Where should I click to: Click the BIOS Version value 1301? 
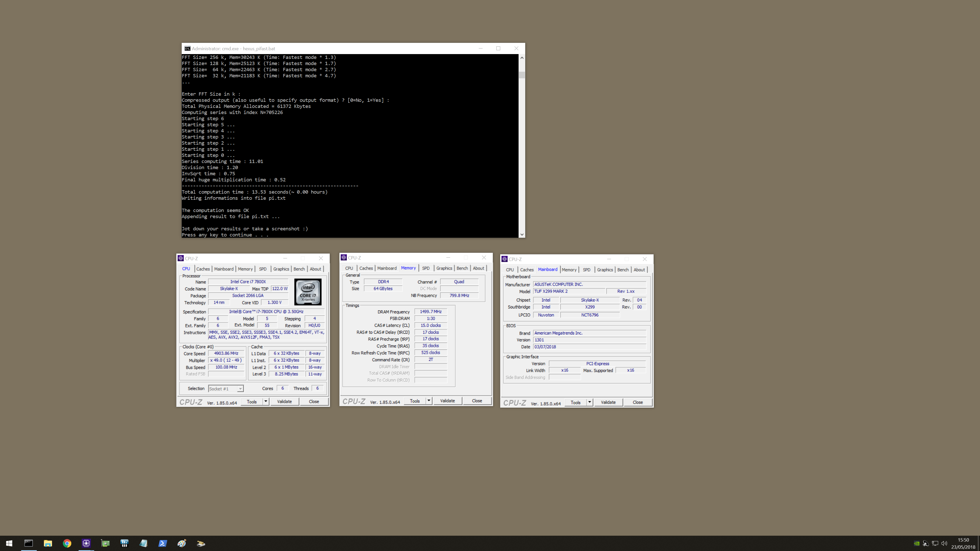coord(590,340)
